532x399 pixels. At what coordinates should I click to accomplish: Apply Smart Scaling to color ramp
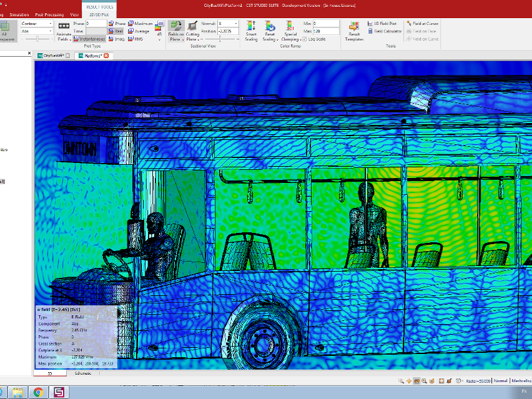(x=250, y=30)
